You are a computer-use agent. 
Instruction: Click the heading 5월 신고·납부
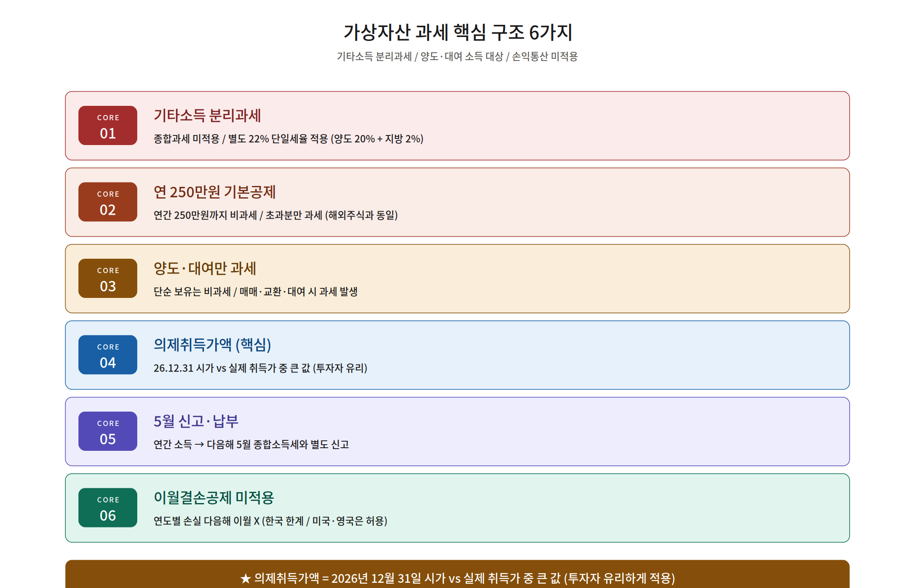(x=196, y=421)
